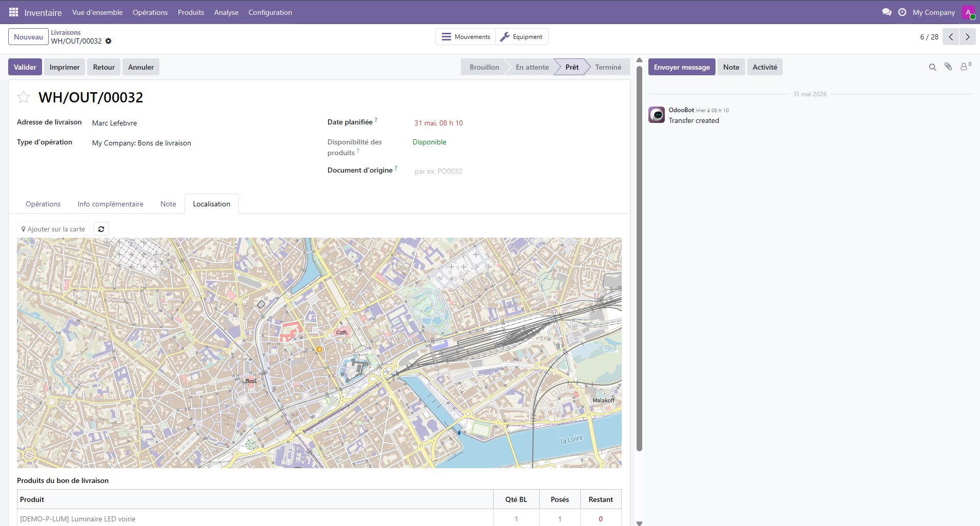The width and height of the screenshot is (980, 526).
Task: Click the Date planifiée help question mark
Action: tap(376, 120)
